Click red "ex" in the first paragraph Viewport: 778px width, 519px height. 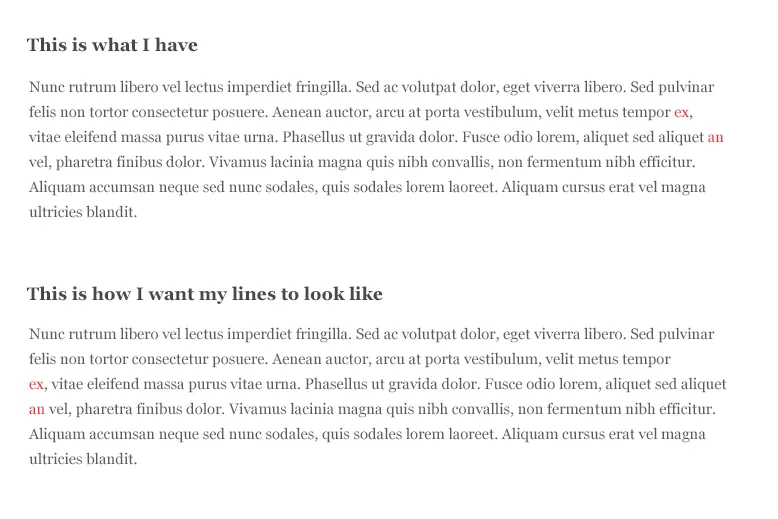coord(682,113)
